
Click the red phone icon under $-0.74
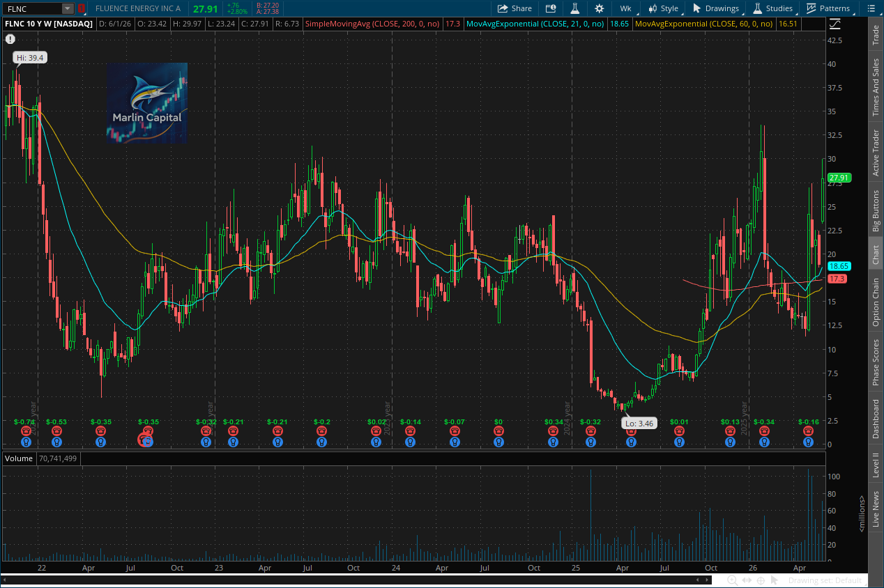pyautogui.click(x=26, y=431)
